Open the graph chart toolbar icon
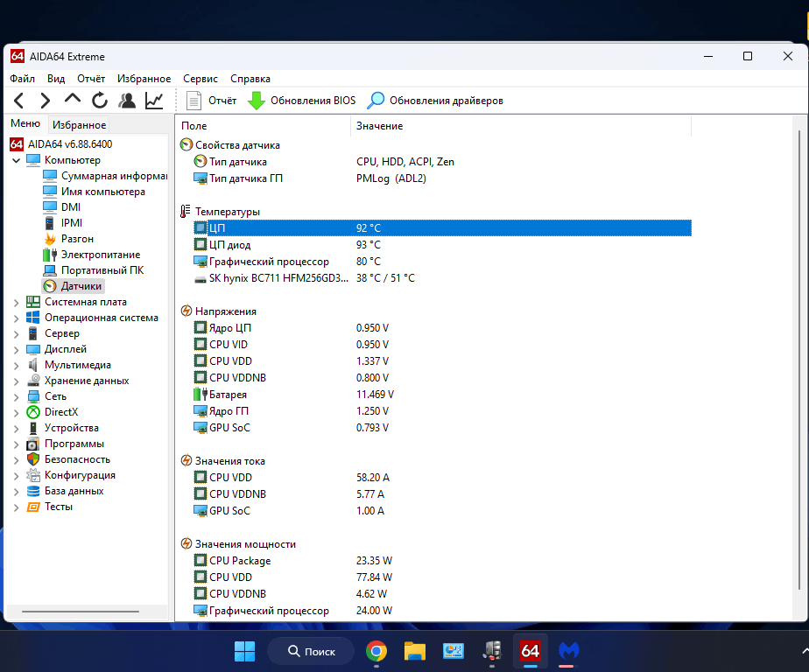This screenshot has width=809, height=672. [154, 100]
